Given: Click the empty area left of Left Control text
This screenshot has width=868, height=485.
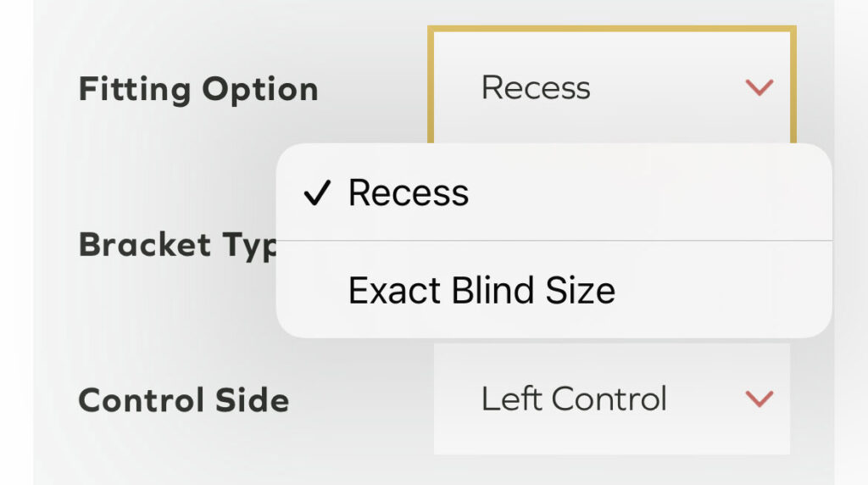Looking at the screenshot, I should click(456, 399).
